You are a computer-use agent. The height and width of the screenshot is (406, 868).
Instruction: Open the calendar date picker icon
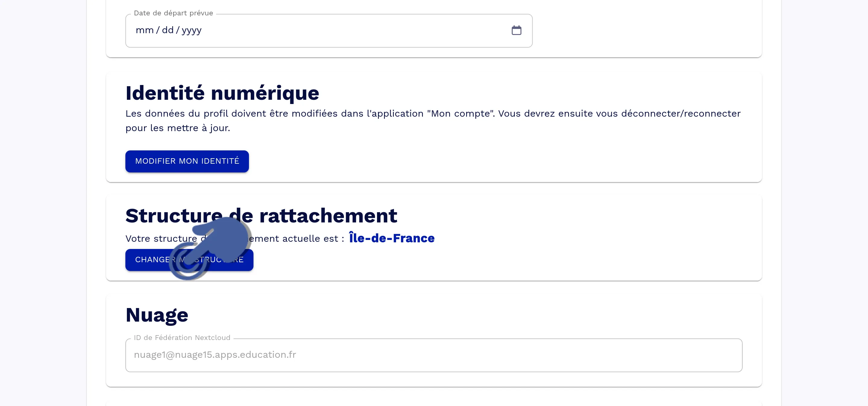516,30
